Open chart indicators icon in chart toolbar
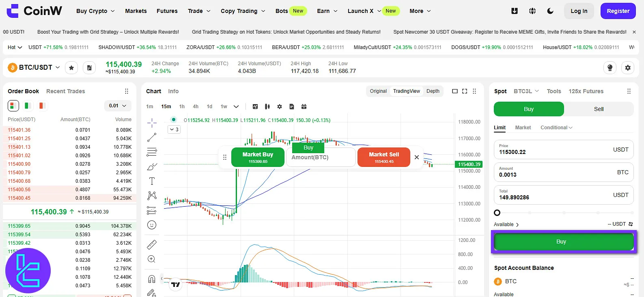The width and height of the screenshot is (644, 297). [x=255, y=107]
